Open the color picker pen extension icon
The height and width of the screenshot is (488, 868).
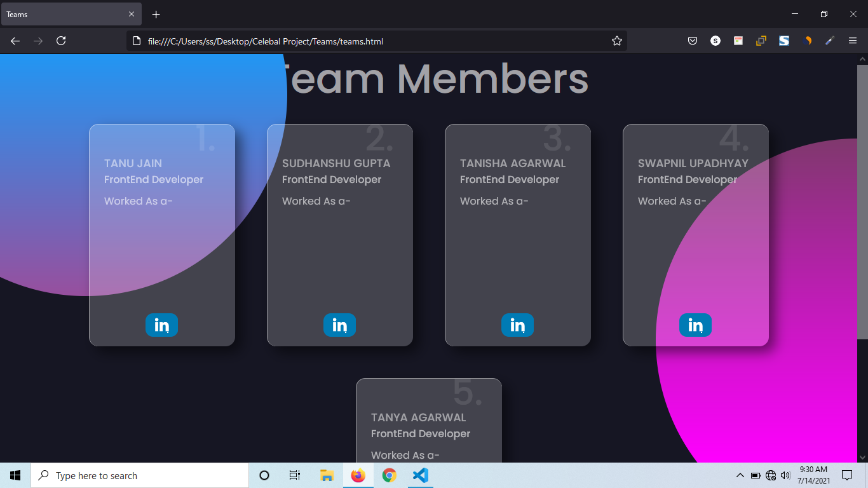click(830, 41)
